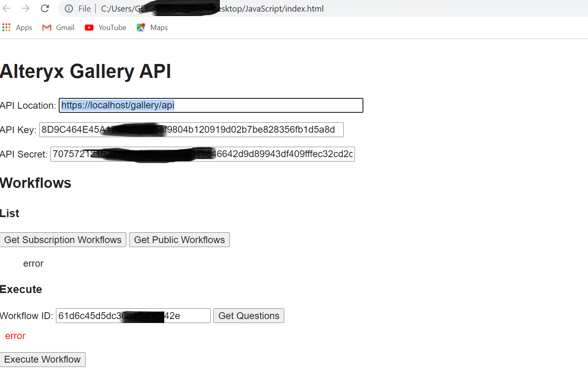Click the YouTube play icon on bookmarks bar
Screen dimensions: 588x373
tap(89, 27)
